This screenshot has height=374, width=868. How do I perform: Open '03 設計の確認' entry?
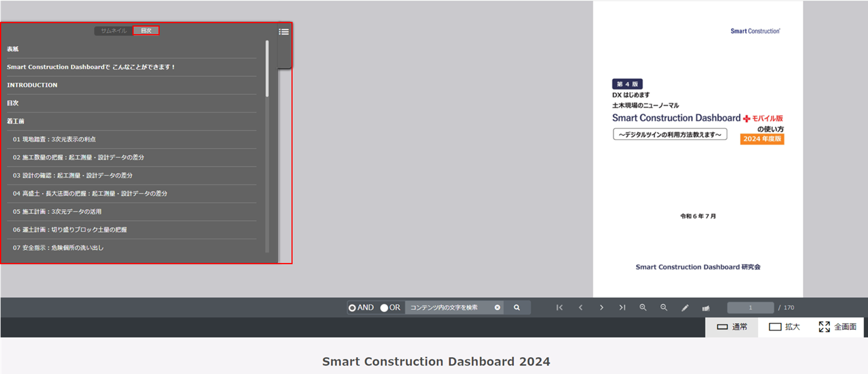point(131,175)
